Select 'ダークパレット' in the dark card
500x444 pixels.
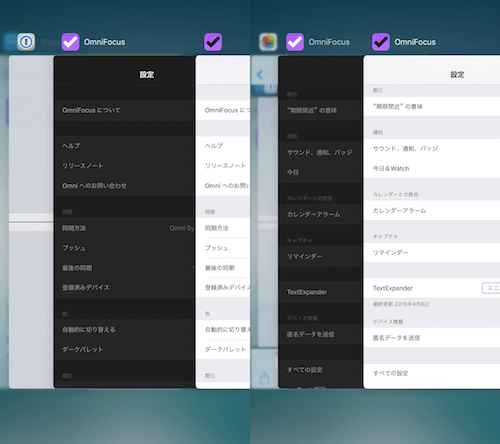125,349
